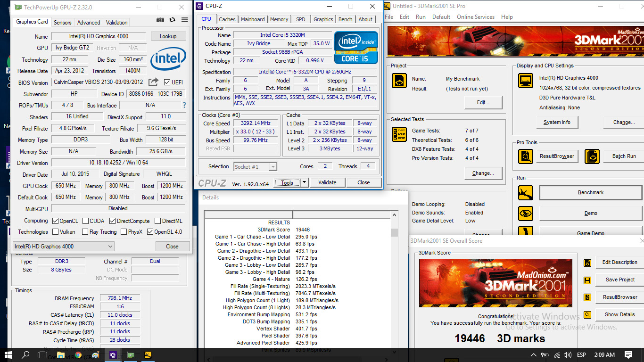Click ResultBrowser icon in score window
This screenshot has height=362, width=644.
pos(587,297)
